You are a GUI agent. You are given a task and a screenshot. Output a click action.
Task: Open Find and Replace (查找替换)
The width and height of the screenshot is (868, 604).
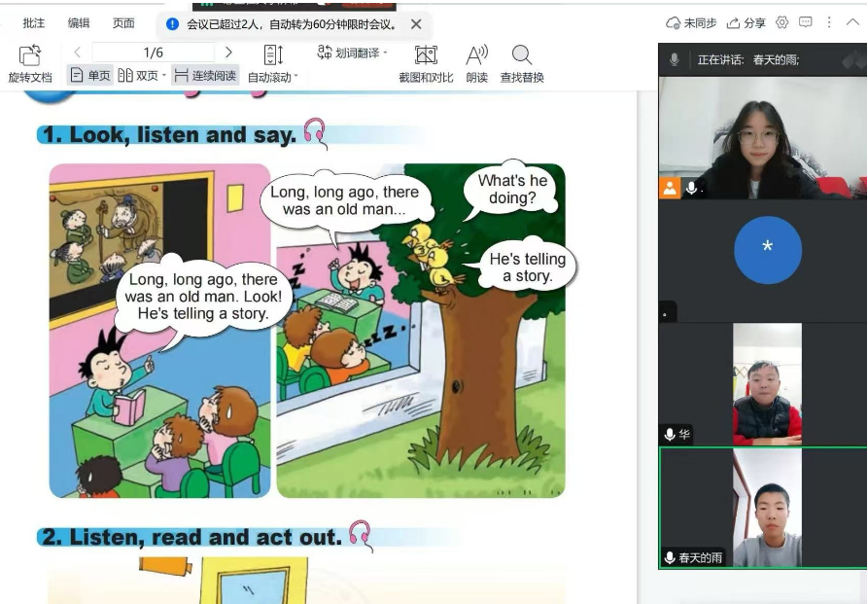522,56
